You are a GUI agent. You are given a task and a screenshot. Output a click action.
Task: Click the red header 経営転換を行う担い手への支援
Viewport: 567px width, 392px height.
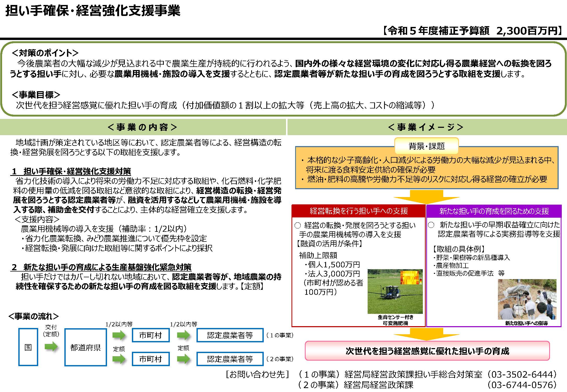click(x=358, y=211)
